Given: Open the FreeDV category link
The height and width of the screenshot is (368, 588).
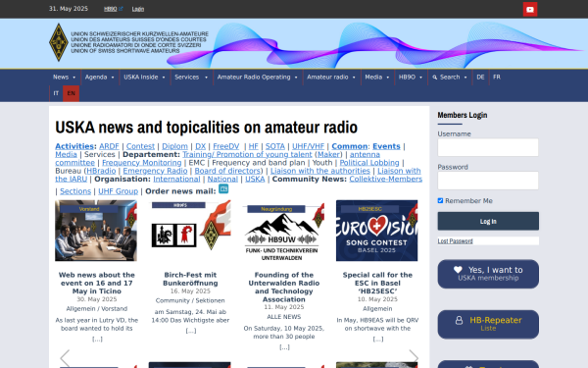Looking at the screenshot, I should (x=226, y=146).
